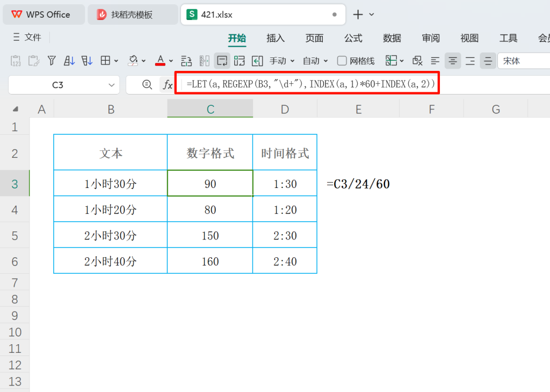Click the greyed column split icon
The image size is (550, 392).
click(x=204, y=61)
